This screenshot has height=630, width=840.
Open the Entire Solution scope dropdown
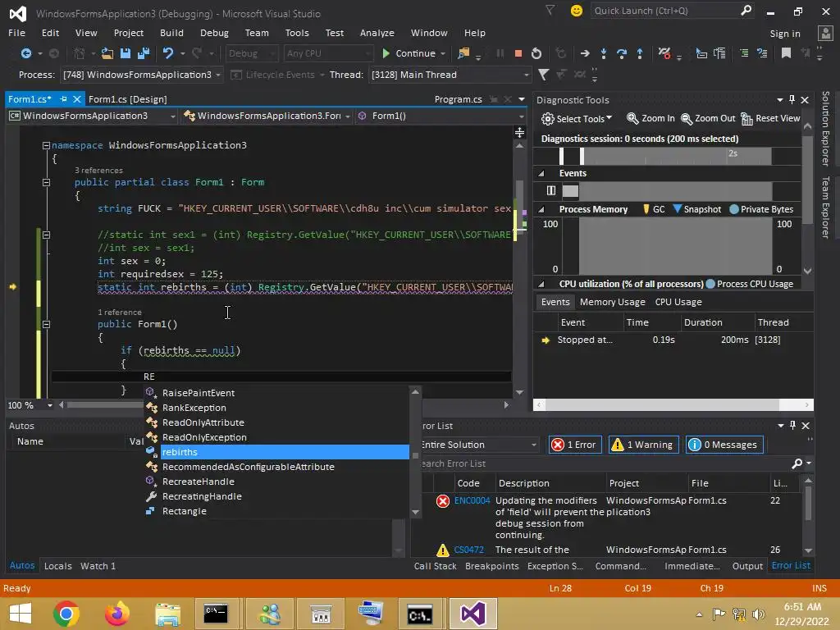pyautogui.click(x=478, y=445)
